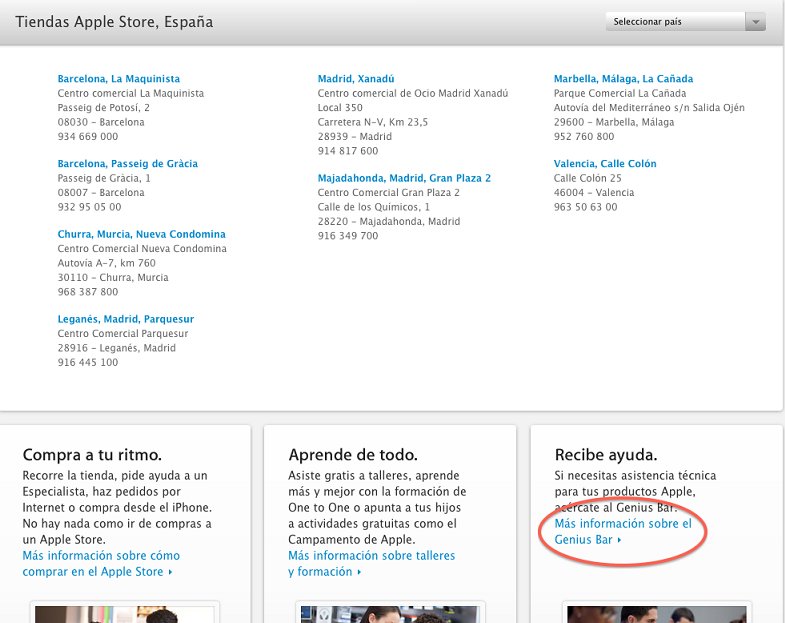The height and width of the screenshot is (623, 785).
Task: Click the Madrid, Xanadú store link
Action: [356, 79]
